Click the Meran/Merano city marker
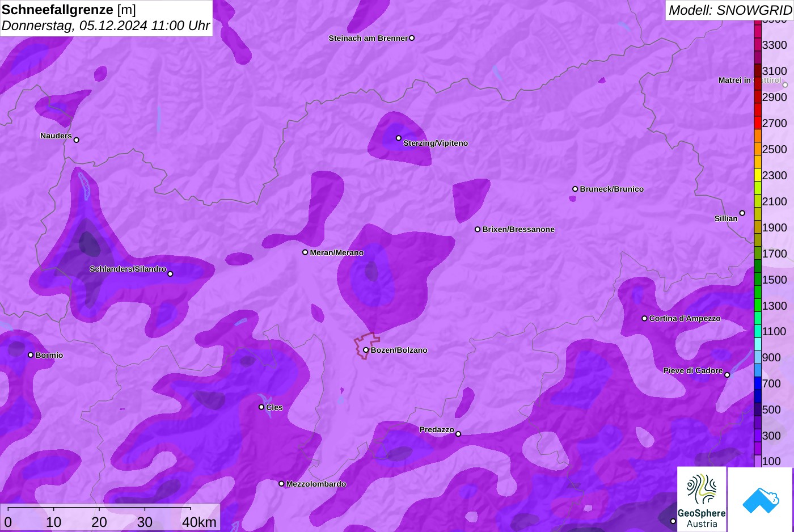 coord(305,252)
